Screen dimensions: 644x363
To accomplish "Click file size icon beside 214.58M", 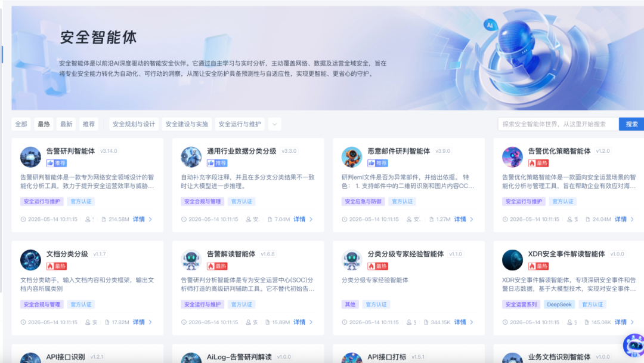I will click(104, 220).
